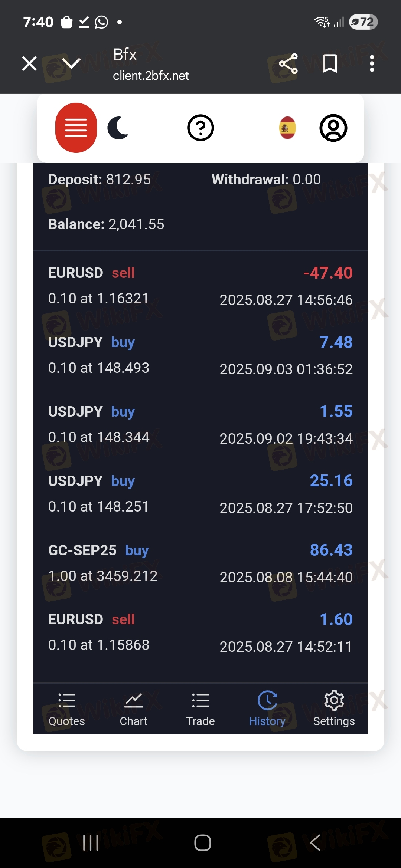The image size is (401, 868).
Task: Open the three-dot browser menu
Action: click(x=372, y=64)
